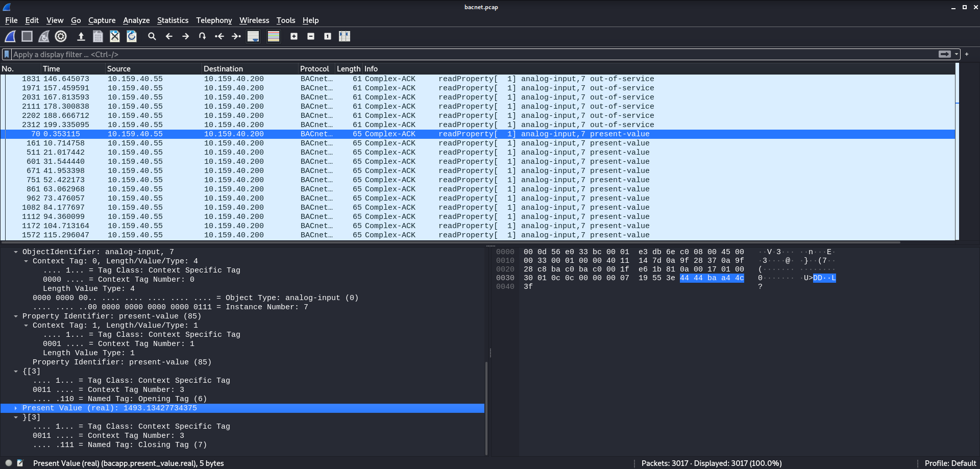Find a packet with magnifier icon
The width and height of the screenshot is (980, 469).
[152, 36]
